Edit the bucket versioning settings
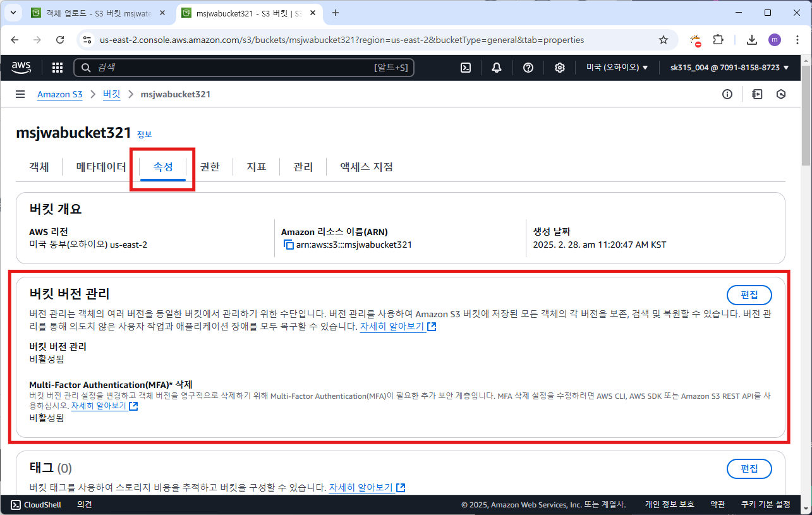 coord(749,295)
